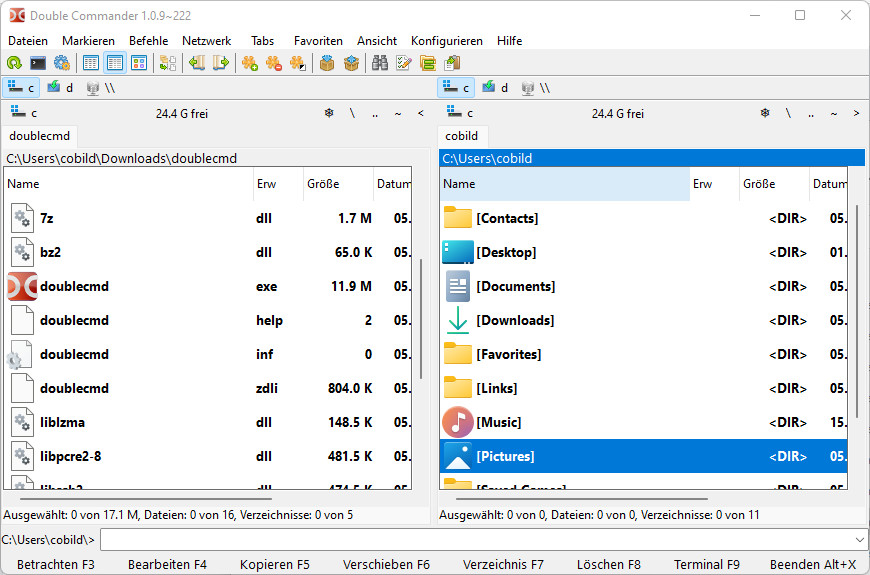Screen dimensions: 870x575
Task: Click the binoculars search icon
Action: 380,63
